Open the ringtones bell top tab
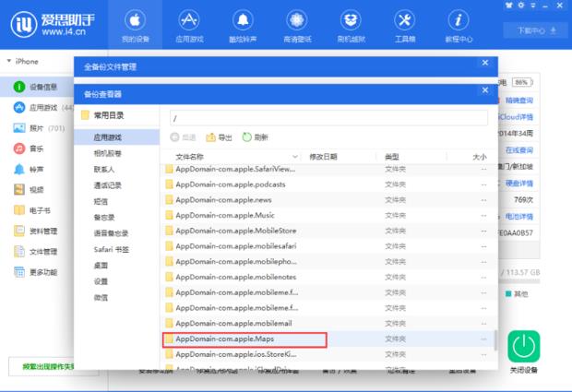 point(243,26)
